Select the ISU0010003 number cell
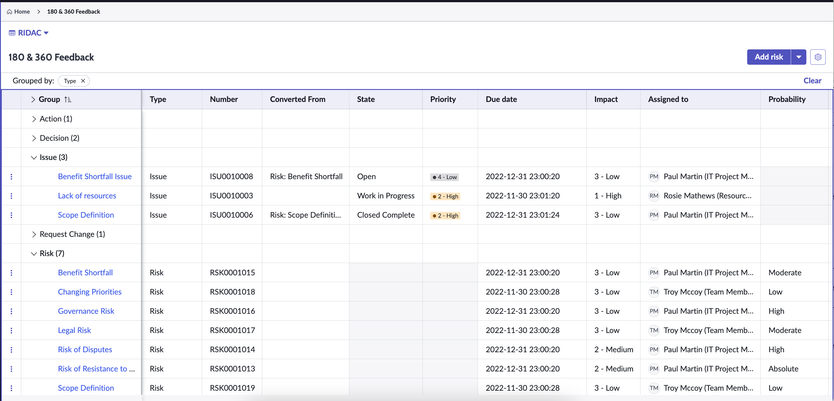834x401 pixels. (x=231, y=196)
